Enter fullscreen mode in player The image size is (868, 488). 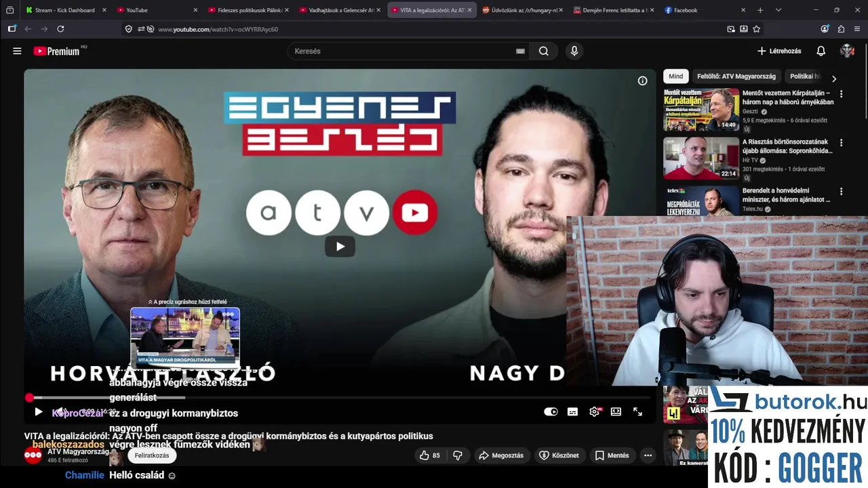(x=637, y=411)
